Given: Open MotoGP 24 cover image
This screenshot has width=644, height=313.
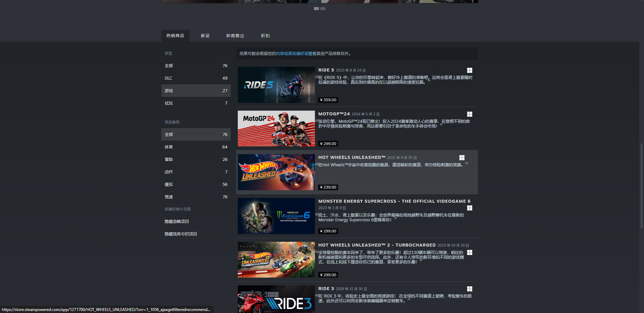Looking at the screenshot, I should (x=276, y=129).
